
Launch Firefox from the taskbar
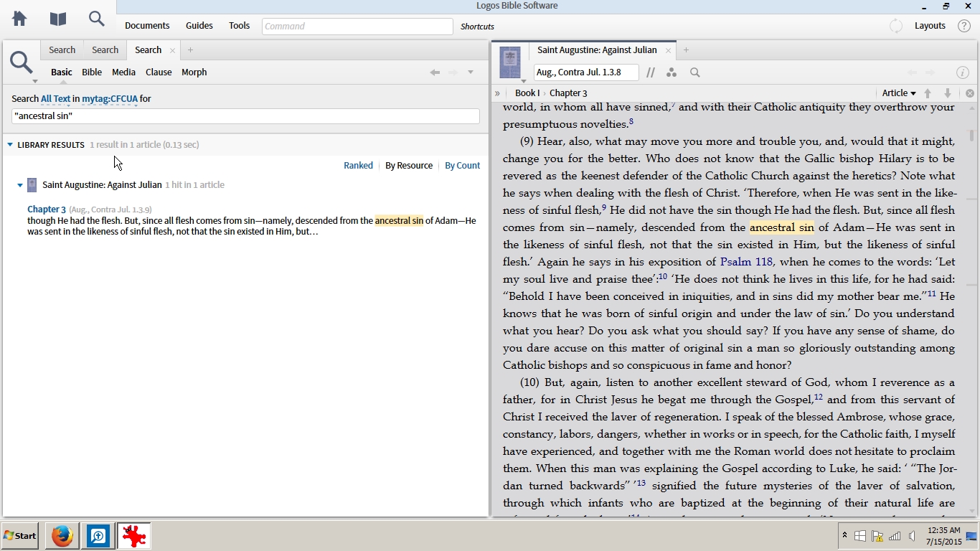click(x=62, y=536)
